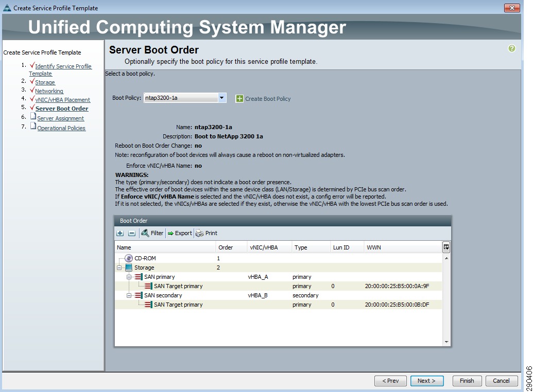Image resolution: width=533 pixels, height=392 pixels.
Task: Collapse the SAN secondary tree node
Action: 129,295
